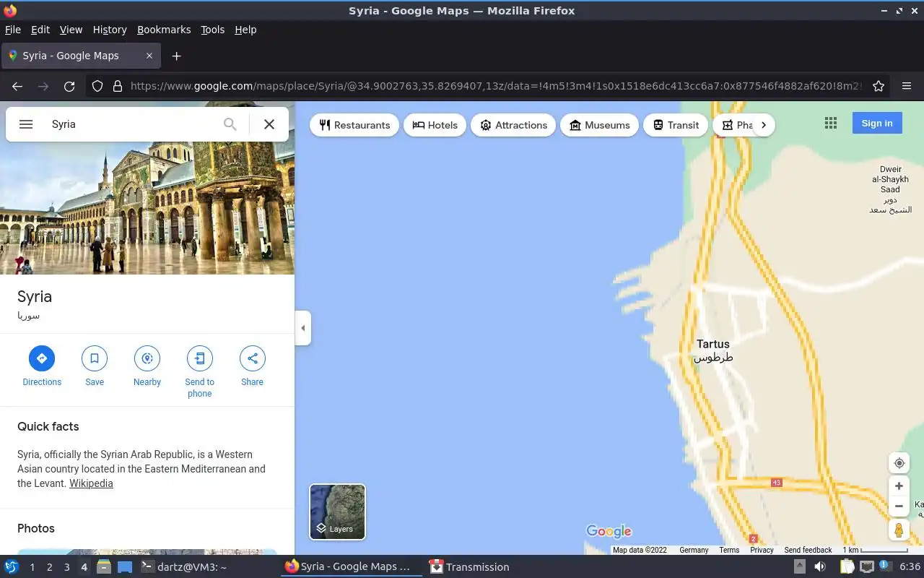Select the Street View pegman

(x=899, y=530)
